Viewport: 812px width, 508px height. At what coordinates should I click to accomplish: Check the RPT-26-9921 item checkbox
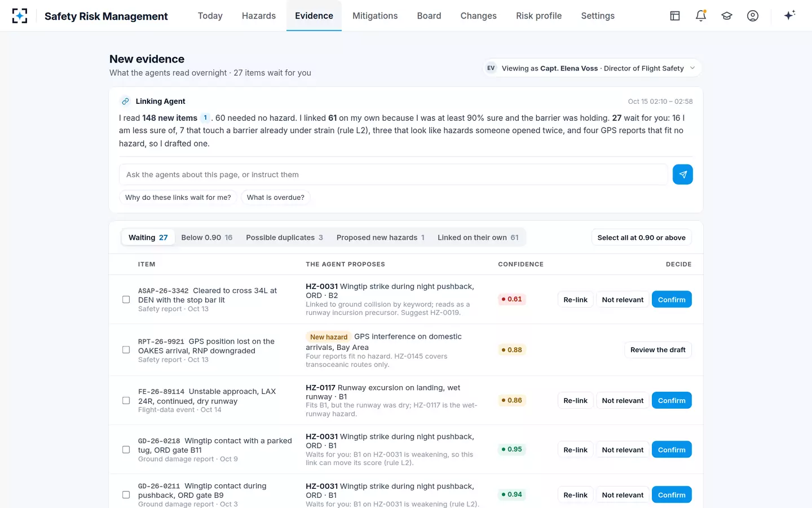coord(126,350)
